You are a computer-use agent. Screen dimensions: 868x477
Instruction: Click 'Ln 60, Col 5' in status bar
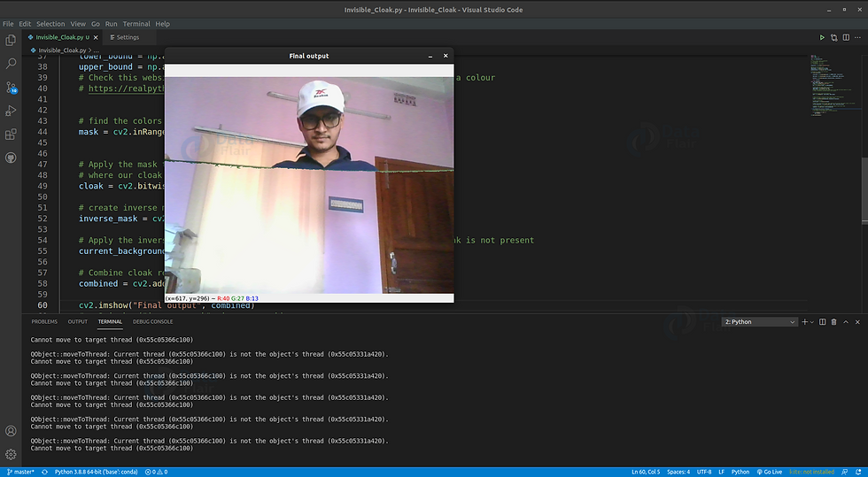coord(646,472)
